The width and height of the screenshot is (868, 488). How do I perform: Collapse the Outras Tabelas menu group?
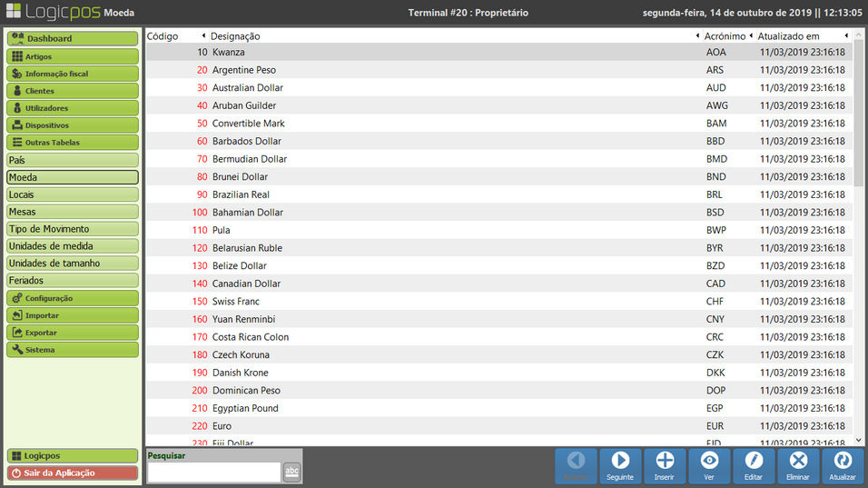click(x=73, y=143)
